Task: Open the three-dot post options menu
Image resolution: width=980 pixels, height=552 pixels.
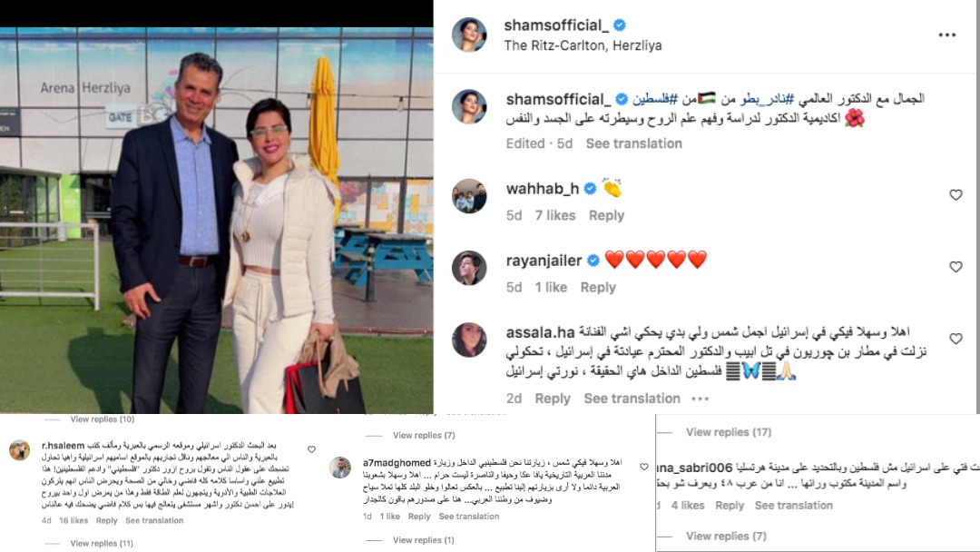Action: tap(946, 35)
